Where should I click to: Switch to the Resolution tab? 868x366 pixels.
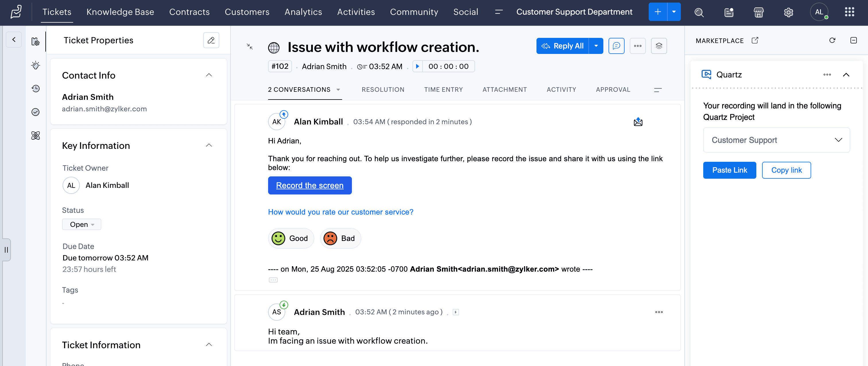pos(383,89)
